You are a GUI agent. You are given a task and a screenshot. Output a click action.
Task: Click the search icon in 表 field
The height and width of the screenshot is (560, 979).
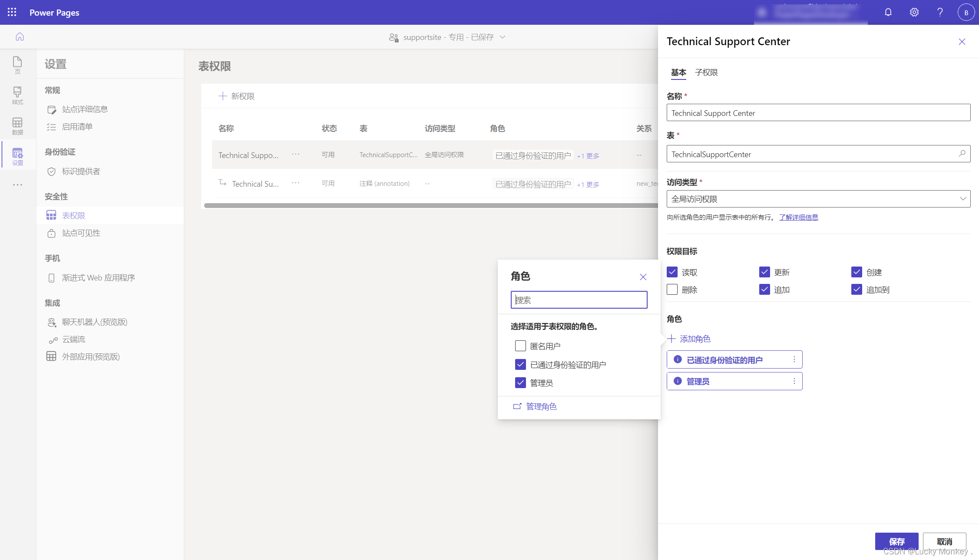coord(962,154)
